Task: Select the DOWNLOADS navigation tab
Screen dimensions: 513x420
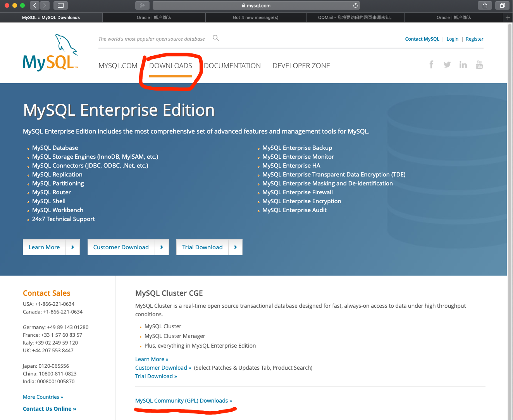Action: 170,66
